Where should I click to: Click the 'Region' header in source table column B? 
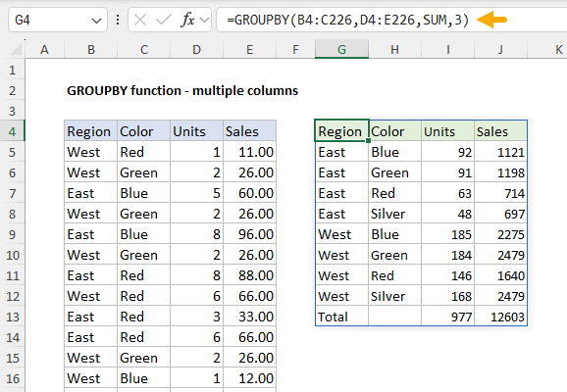coord(91,131)
